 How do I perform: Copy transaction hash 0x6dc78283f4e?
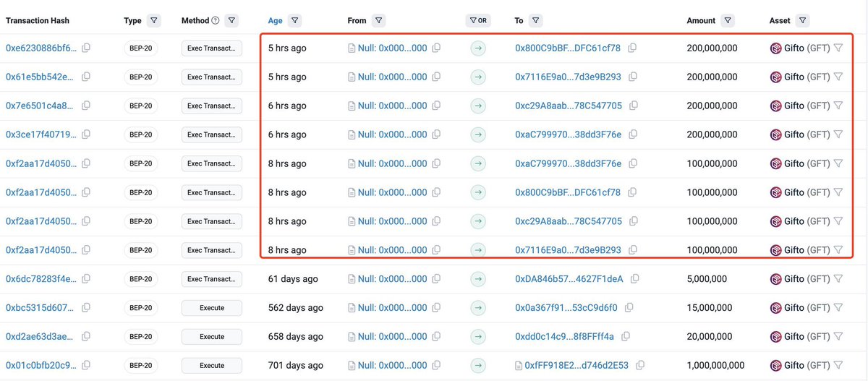tap(86, 279)
